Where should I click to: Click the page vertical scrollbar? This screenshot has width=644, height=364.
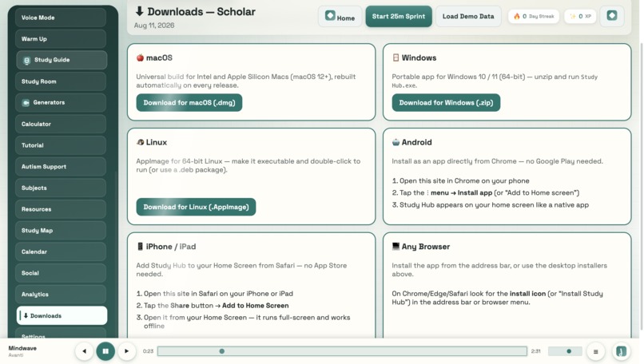click(x=641, y=184)
